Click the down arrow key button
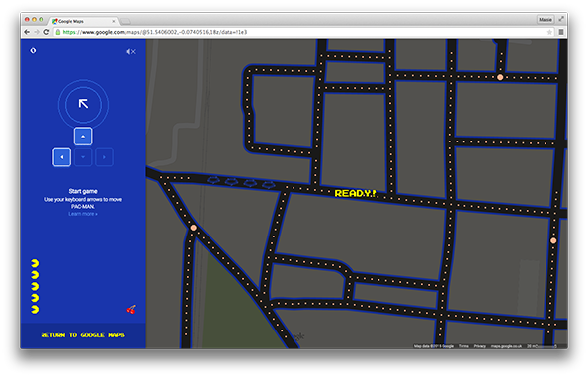The image size is (588, 377). coord(83,157)
